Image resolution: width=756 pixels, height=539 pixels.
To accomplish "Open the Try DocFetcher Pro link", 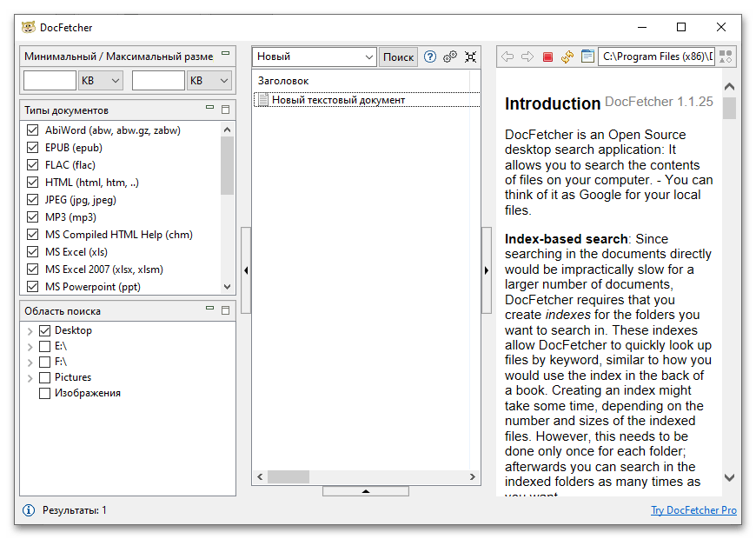I will pyautogui.click(x=693, y=510).
